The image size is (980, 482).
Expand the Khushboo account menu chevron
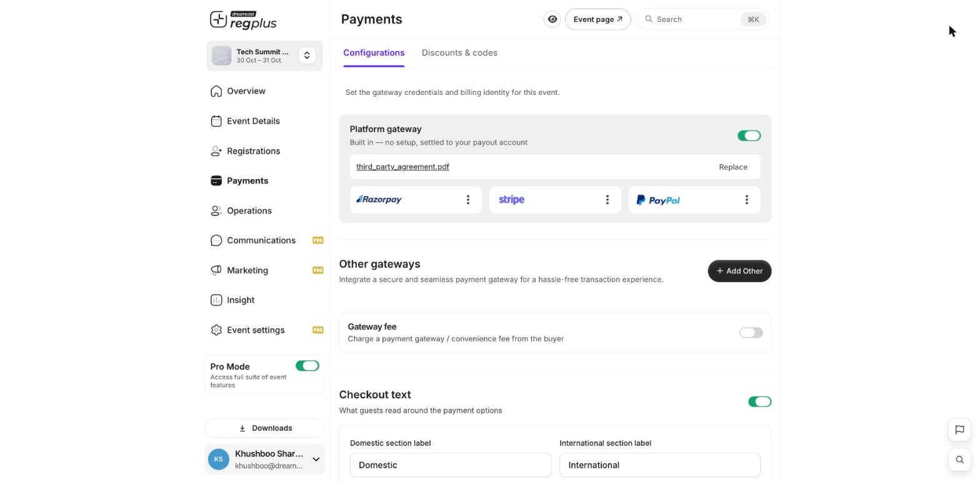click(x=316, y=460)
